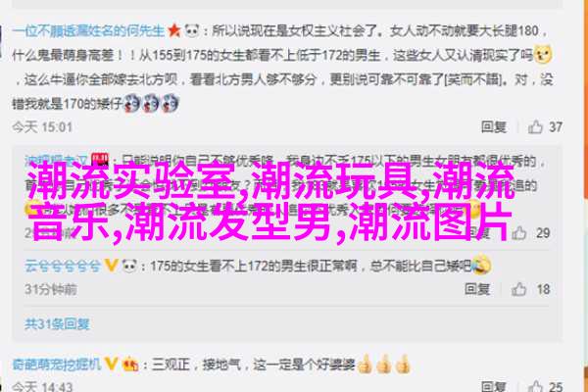Viewport: 588px width, 392px height.
Task: Click 回复 on the 14:43 comment
Action: pos(494,386)
